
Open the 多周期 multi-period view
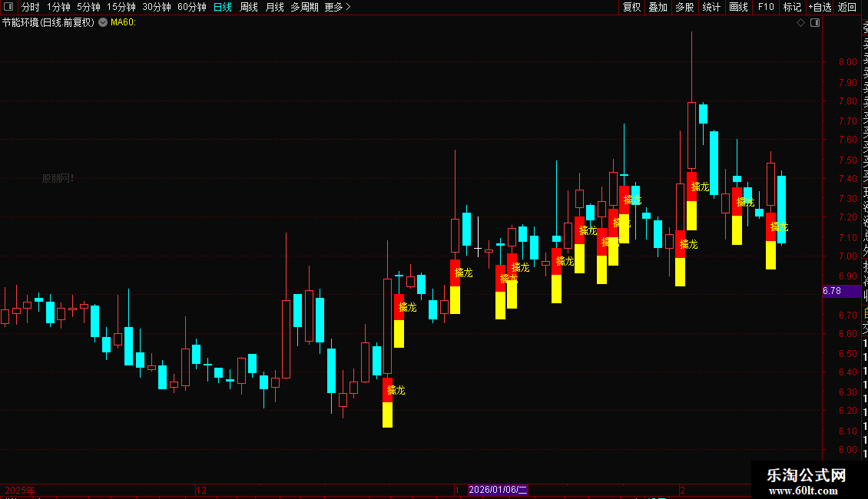[x=304, y=7]
